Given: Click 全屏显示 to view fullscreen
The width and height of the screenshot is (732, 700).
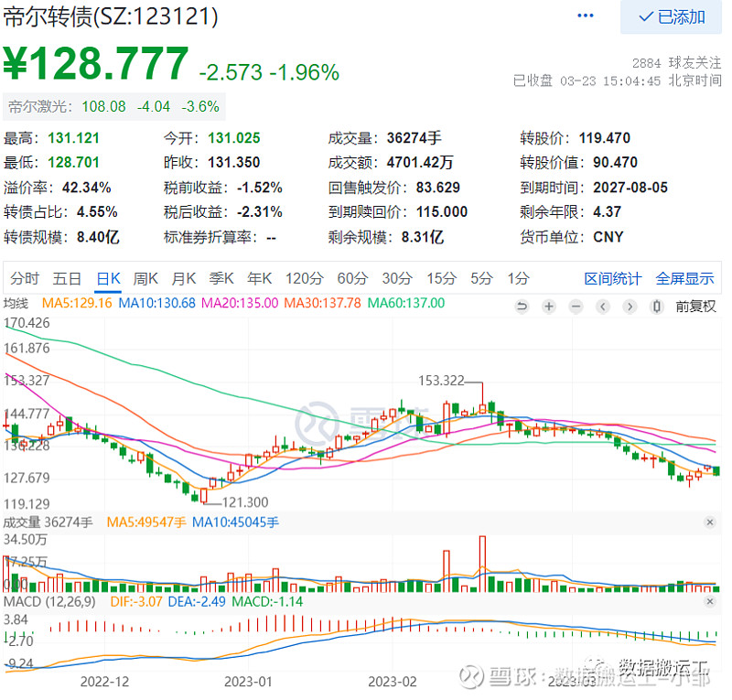Looking at the screenshot, I should (x=684, y=279).
